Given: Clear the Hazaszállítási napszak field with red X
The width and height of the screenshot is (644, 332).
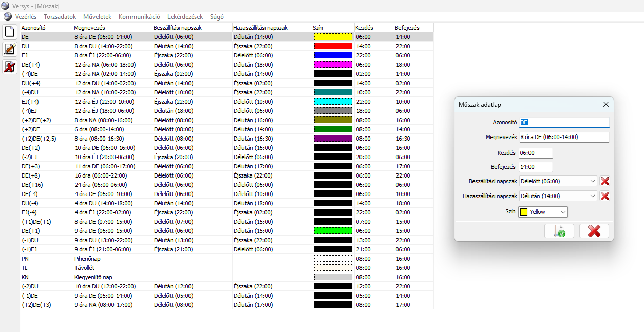Looking at the screenshot, I should click(604, 196).
